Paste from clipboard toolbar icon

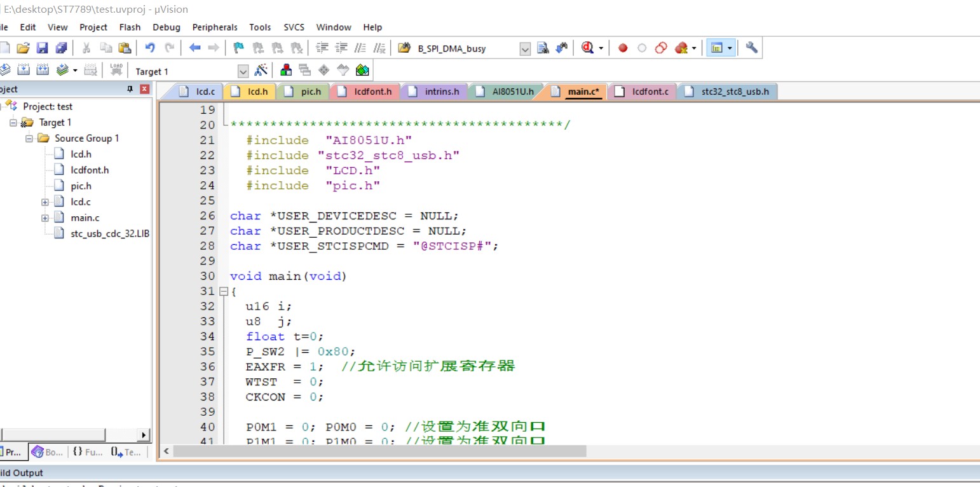click(125, 48)
